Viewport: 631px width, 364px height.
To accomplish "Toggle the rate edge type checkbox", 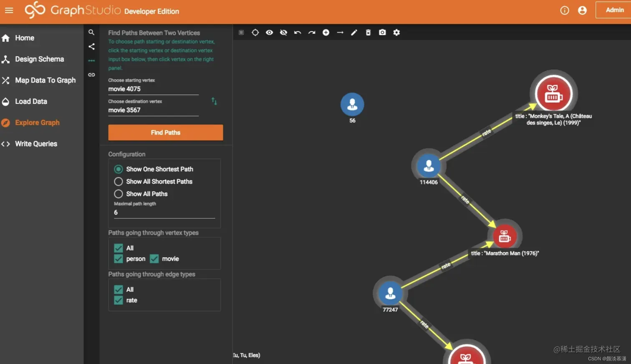I will click(119, 300).
